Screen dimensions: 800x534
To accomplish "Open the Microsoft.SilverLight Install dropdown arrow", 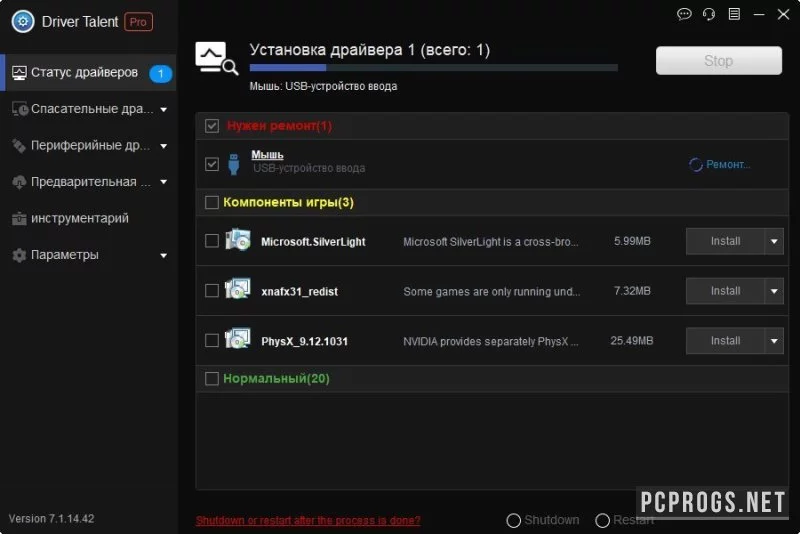I will [x=774, y=241].
